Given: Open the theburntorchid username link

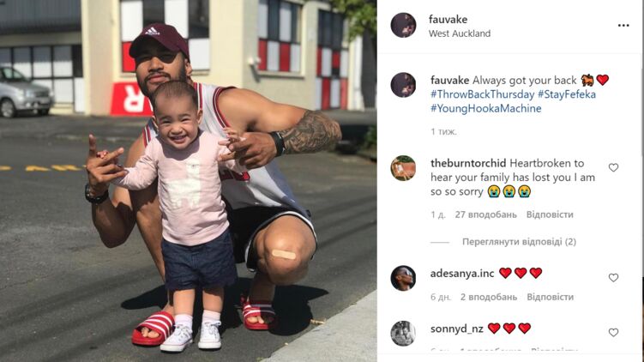Looking at the screenshot, I should click(x=468, y=163).
